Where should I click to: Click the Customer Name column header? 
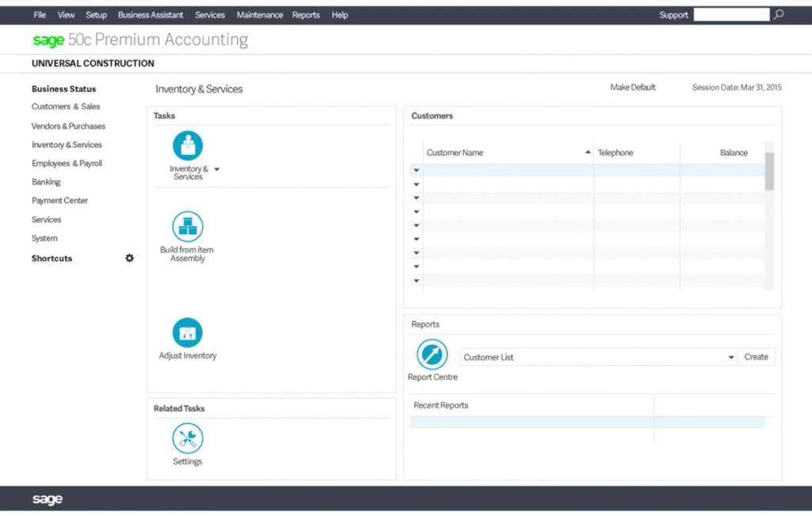(454, 152)
